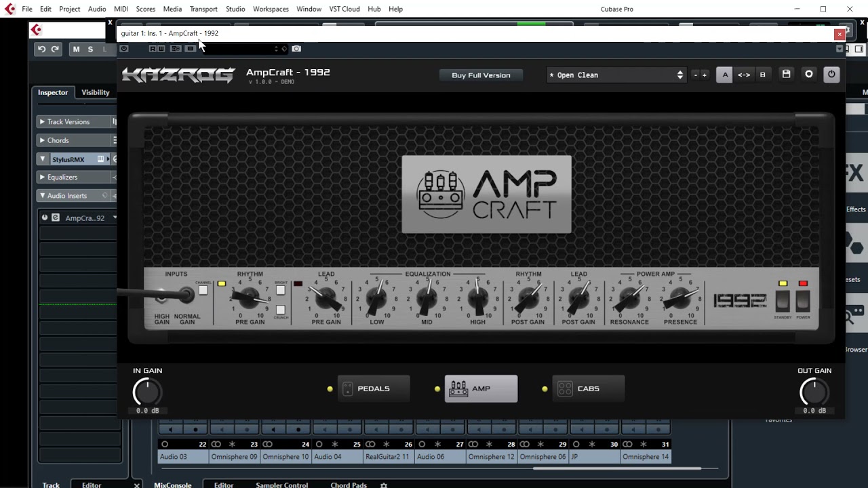This screenshot has width=868, height=488.
Task: Click the OUT GAIN knob
Action: 814,392
